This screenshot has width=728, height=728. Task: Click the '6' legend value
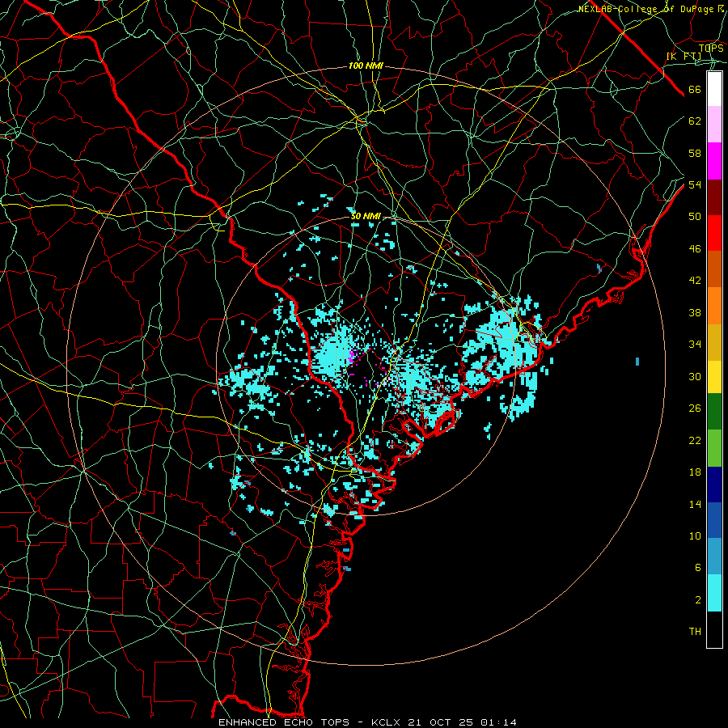point(697,567)
